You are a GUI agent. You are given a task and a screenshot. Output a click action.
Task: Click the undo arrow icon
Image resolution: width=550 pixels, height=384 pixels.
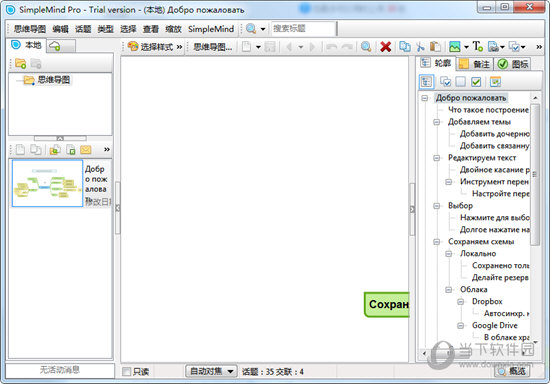(x=331, y=46)
